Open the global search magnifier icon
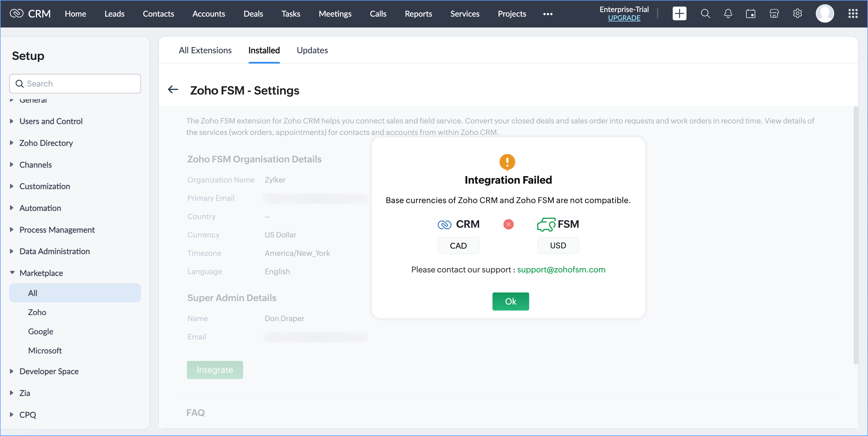Viewport: 868px width, 436px height. 705,14
